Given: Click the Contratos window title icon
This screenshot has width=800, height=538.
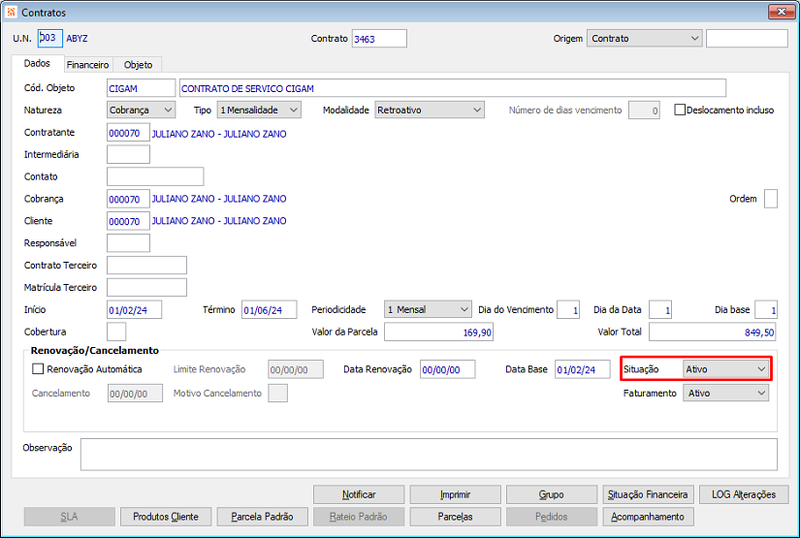Looking at the screenshot, I should pos(11,12).
